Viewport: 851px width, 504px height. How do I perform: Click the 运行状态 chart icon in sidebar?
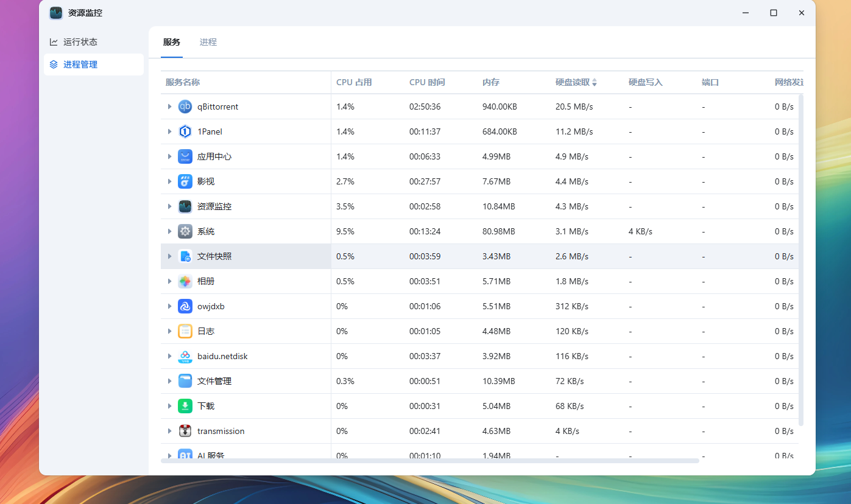pos(54,42)
